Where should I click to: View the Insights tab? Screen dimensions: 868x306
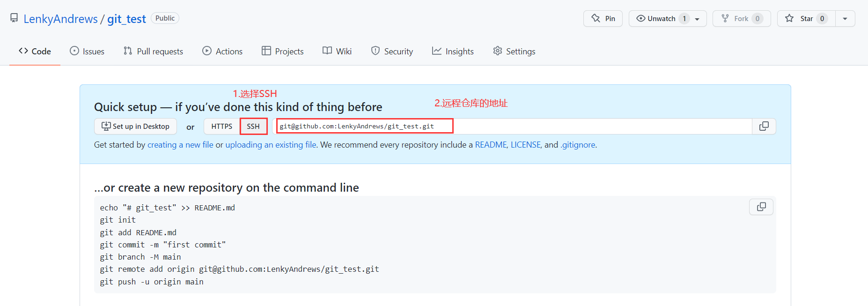(453, 51)
